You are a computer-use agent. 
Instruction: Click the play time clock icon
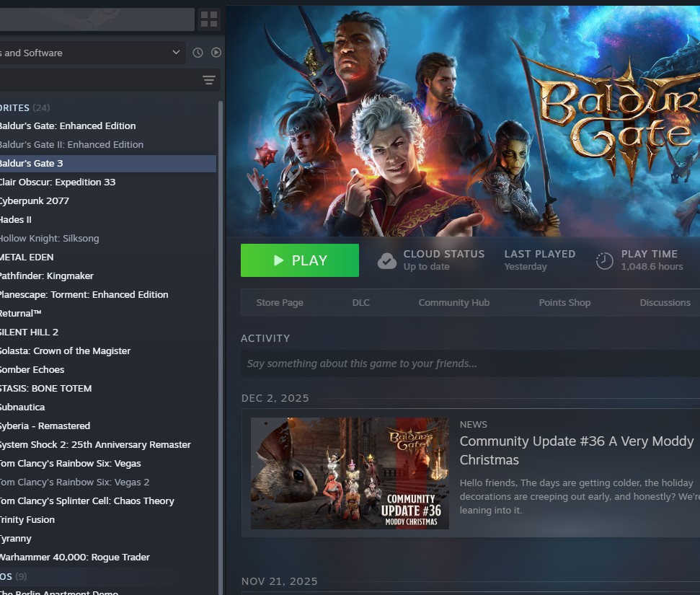(604, 261)
